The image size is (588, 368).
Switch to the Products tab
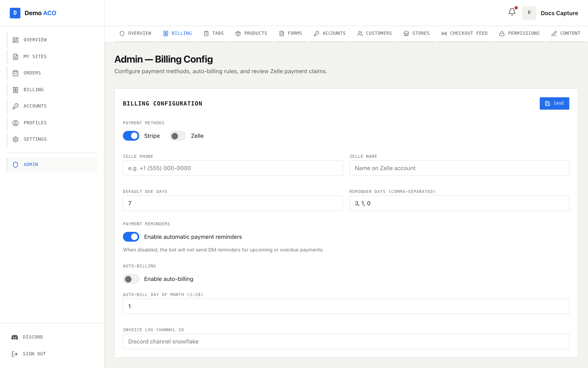pos(251,34)
